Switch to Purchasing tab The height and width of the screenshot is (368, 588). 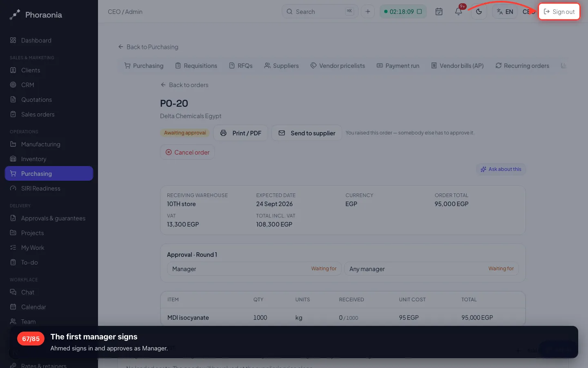coord(144,66)
